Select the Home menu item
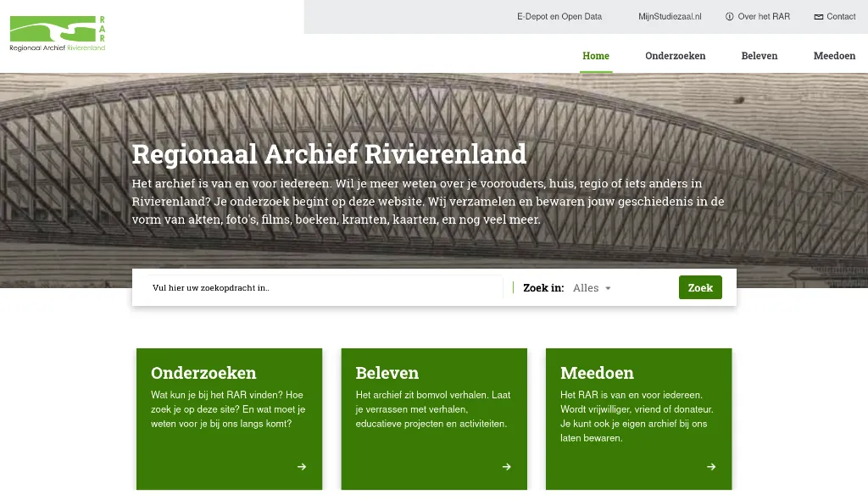This screenshot has width=868, height=500. point(596,56)
